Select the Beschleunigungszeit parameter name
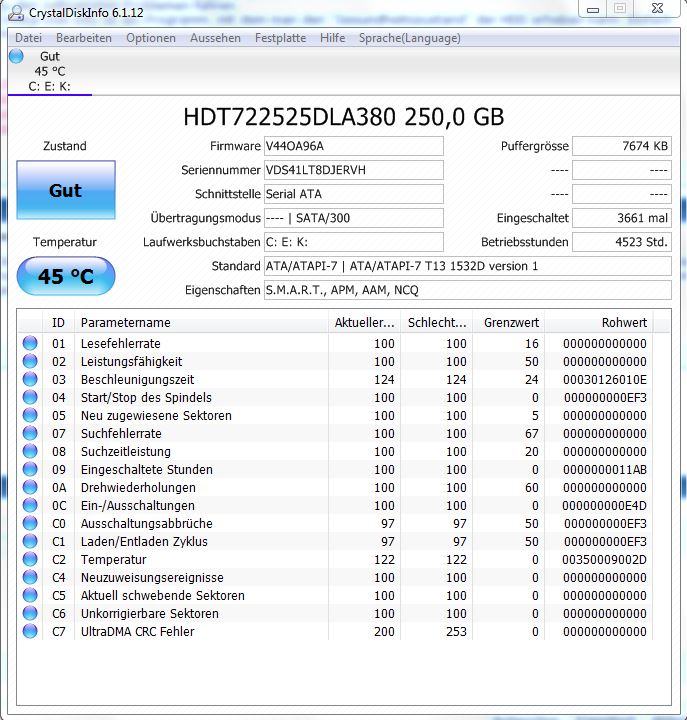Screen dimensions: 687x720 click(137, 380)
